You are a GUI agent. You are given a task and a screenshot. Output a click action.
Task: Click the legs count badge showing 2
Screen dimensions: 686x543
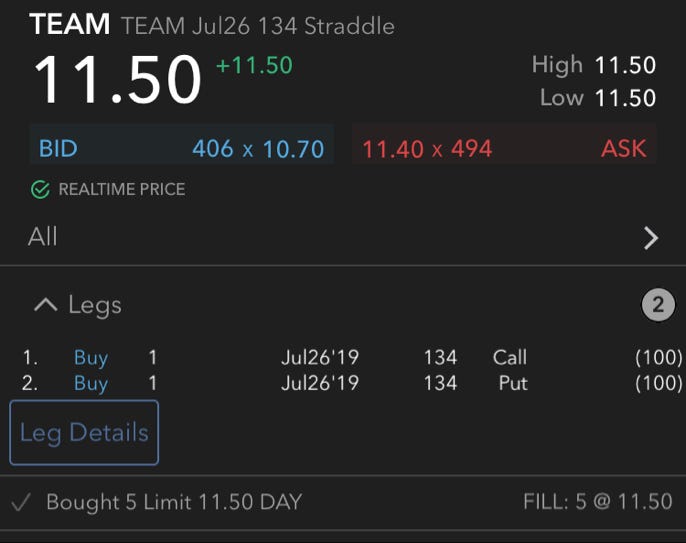tap(658, 305)
